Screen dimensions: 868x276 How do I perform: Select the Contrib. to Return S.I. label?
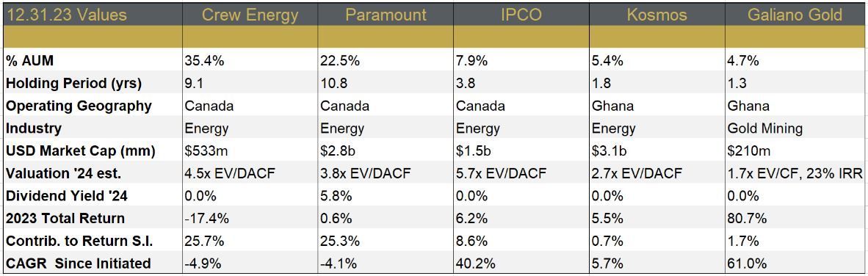click(x=92, y=241)
